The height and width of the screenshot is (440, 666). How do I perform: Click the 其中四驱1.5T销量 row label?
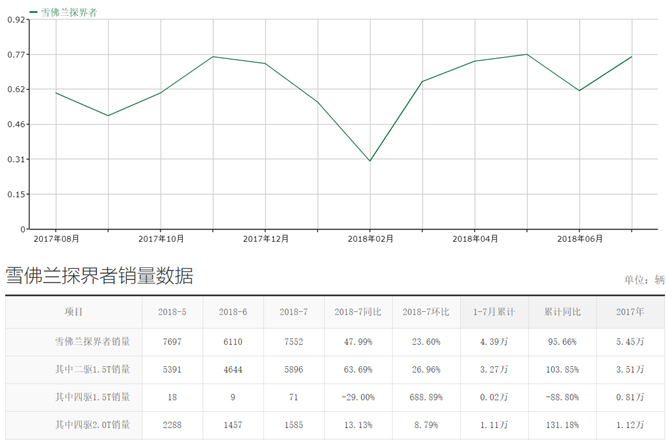point(93,397)
